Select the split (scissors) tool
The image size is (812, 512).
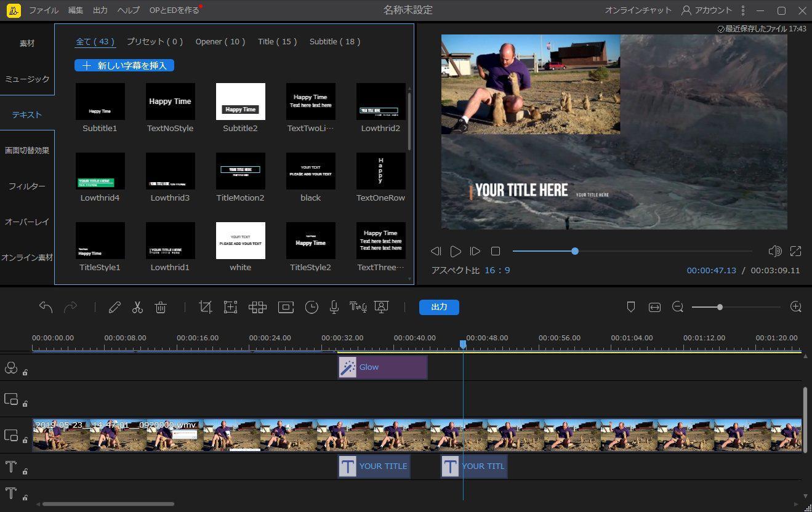pos(137,307)
